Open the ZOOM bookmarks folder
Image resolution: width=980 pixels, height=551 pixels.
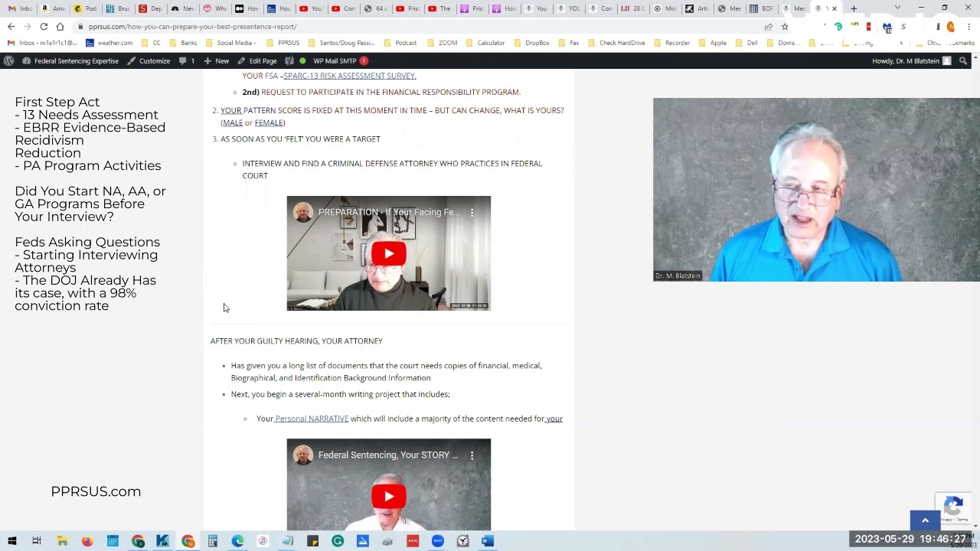(443, 43)
